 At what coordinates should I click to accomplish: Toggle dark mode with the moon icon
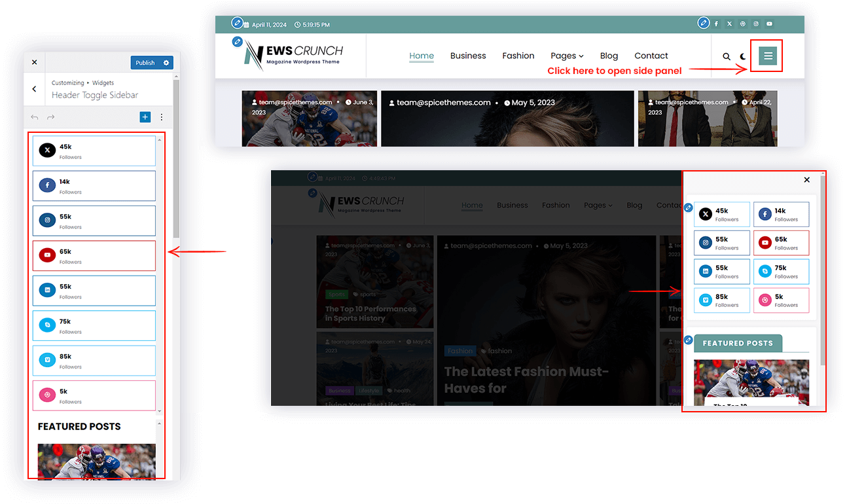[743, 56]
